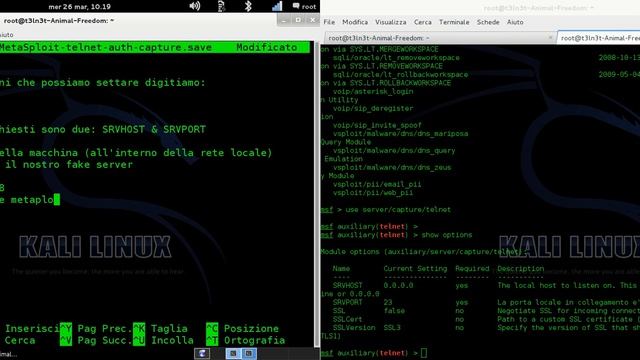This screenshot has width=640, height=360.
Task: Select the active cut-off second terminal tab
Action: tap(599, 38)
